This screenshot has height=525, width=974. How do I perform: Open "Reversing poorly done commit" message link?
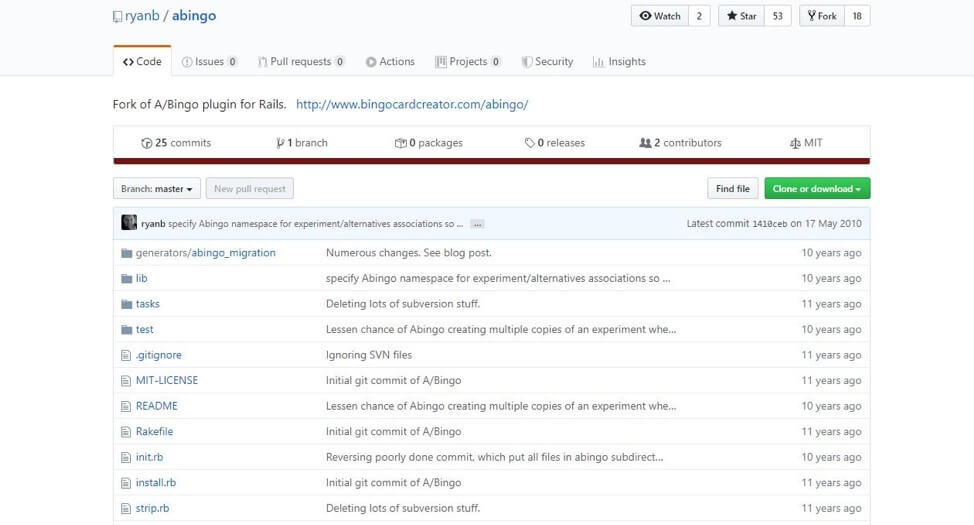494,457
